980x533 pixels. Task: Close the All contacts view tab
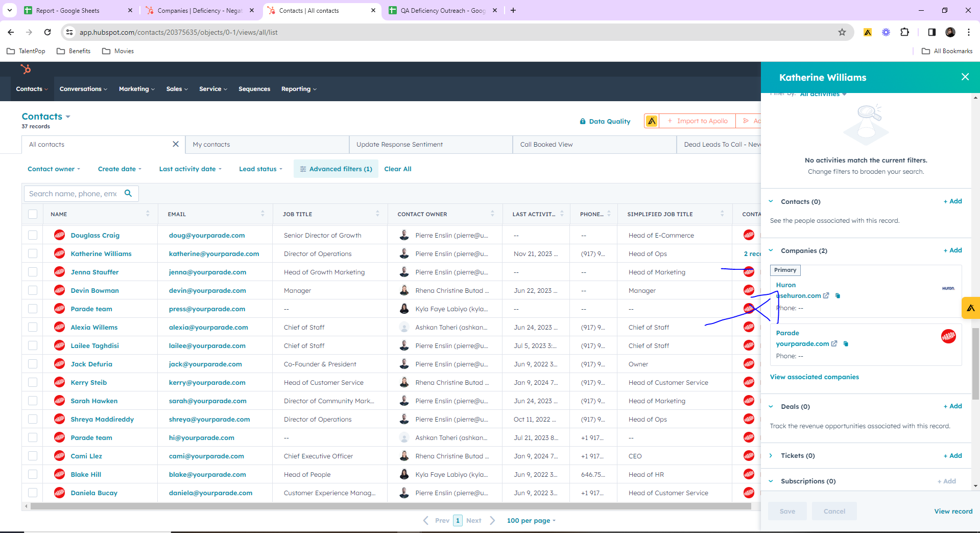[176, 144]
